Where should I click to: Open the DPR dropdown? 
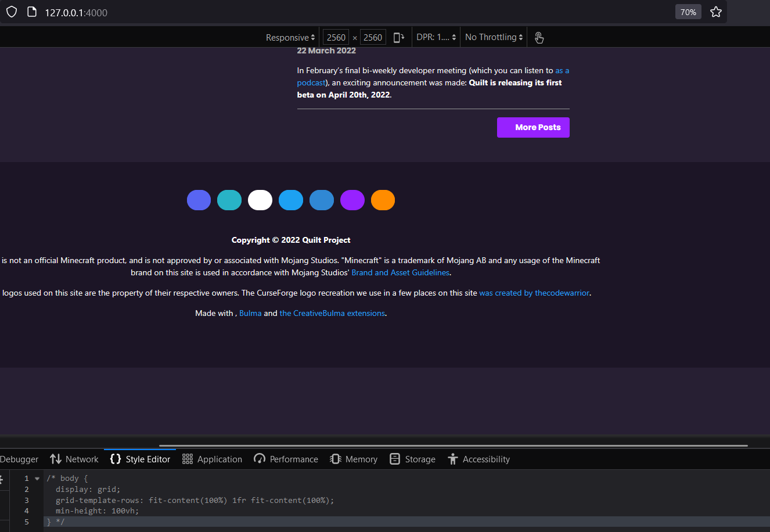point(434,37)
